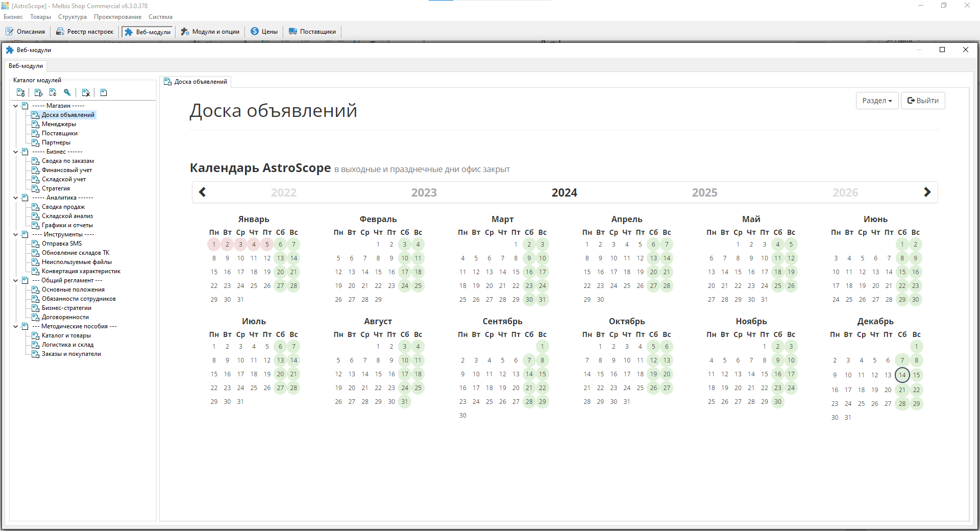Click the icon beside Менеджеры tree item
This screenshot has width=980, height=531.
pyautogui.click(x=35, y=124)
